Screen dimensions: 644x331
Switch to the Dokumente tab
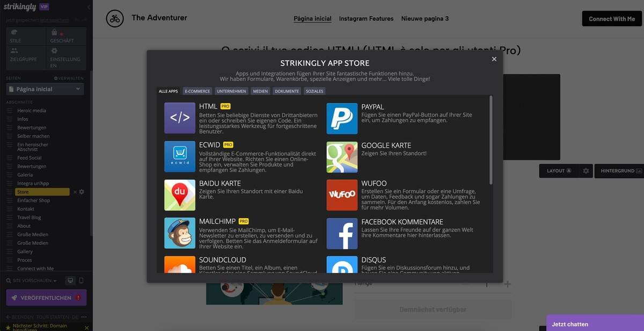point(287,91)
